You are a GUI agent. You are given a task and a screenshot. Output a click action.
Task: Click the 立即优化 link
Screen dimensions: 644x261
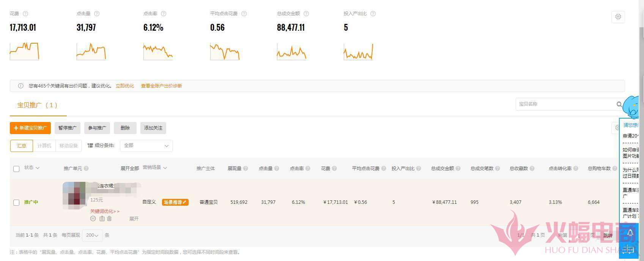124,86
